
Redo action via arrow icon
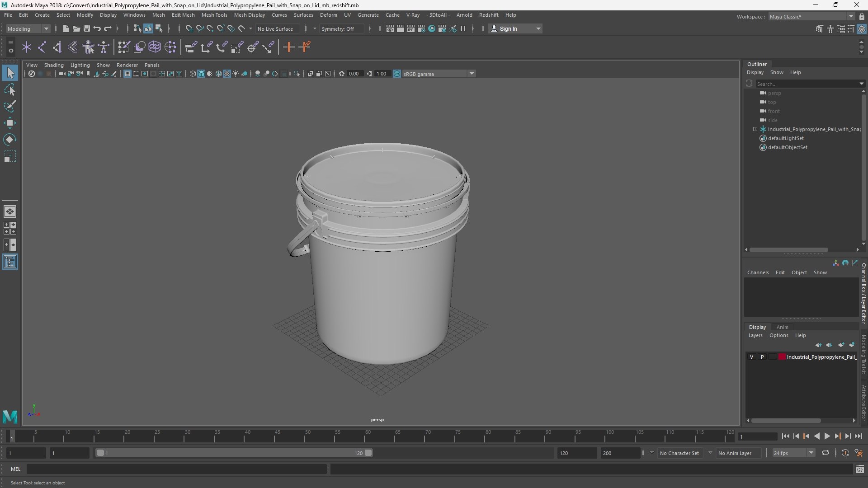click(107, 28)
